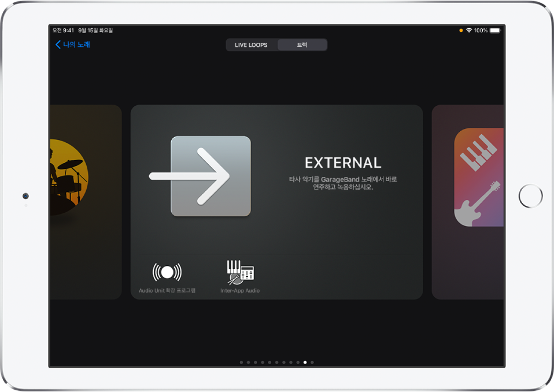Open the External arrow instrument icon
Image resolution: width=554 pixels, height=392 pixels.
(200, 176)
